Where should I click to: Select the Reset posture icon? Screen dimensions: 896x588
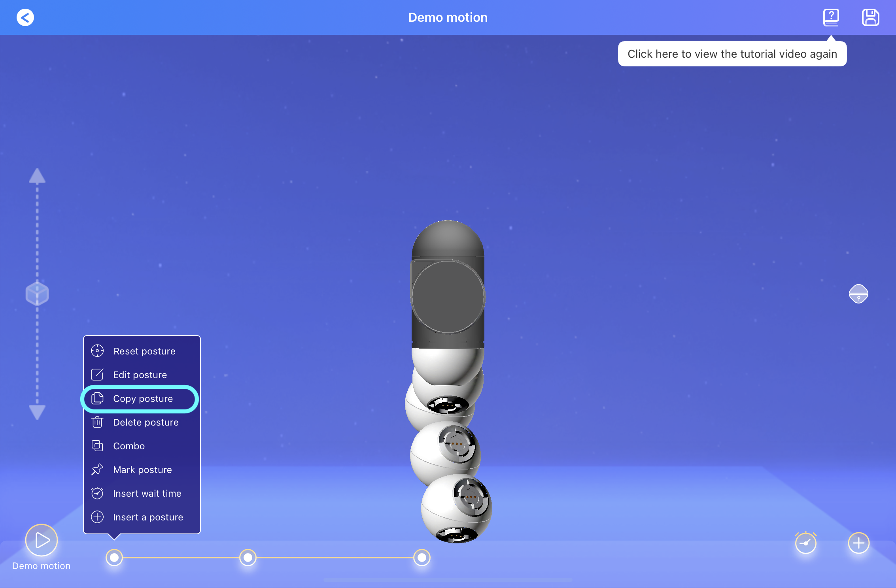[x=97, y=351]
